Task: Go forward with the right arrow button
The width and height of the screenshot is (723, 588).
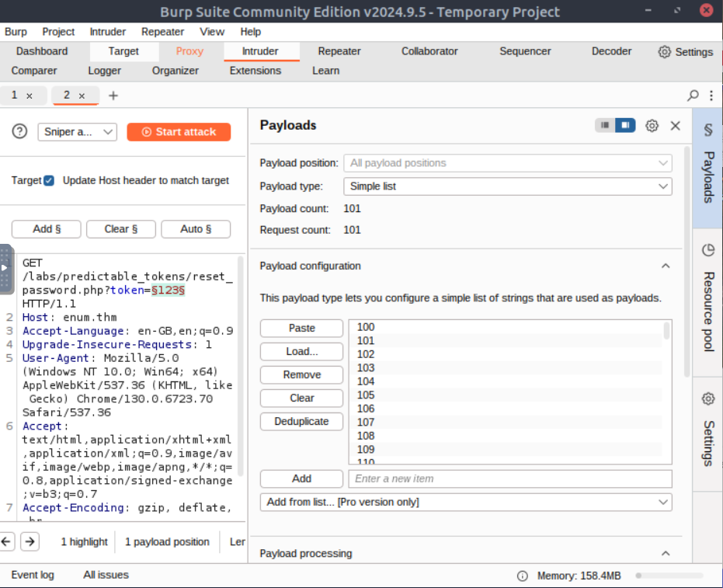Action: (x=30, y=541)
